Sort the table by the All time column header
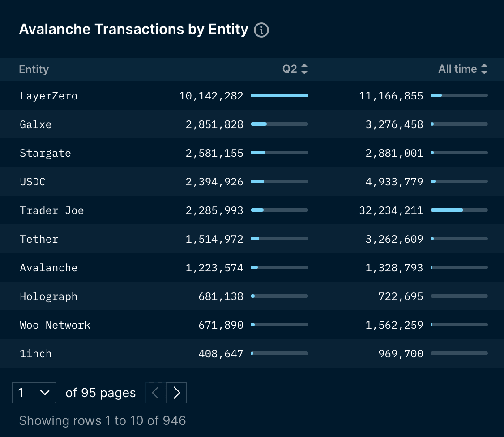The height and width of the screenshot is (437, 504). [x=457, y=69]
